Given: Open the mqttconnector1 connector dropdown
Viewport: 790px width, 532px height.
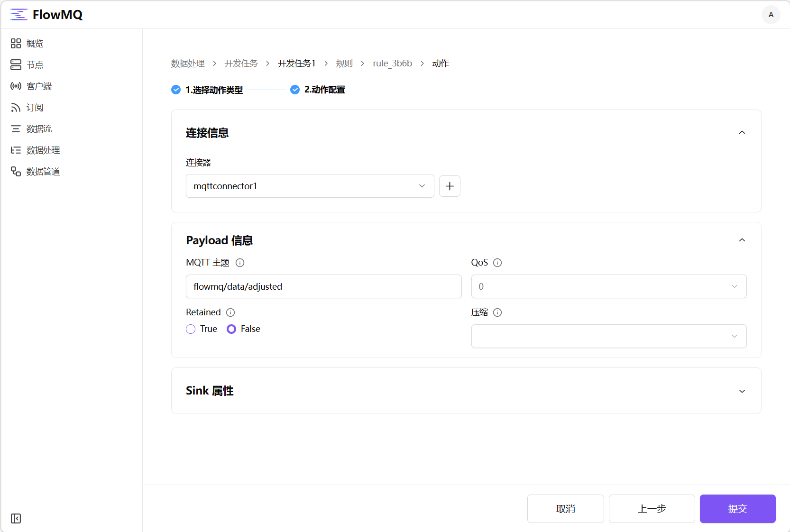Looking at the screenshot, I should coord(310,186).
